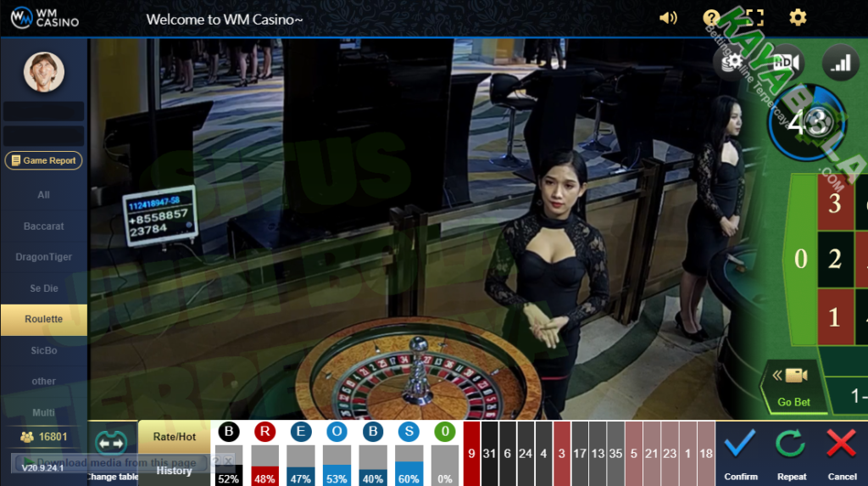Open the settings gear in top bar
Viewport: 868px width, 486px height.
[x=798, y=18]
